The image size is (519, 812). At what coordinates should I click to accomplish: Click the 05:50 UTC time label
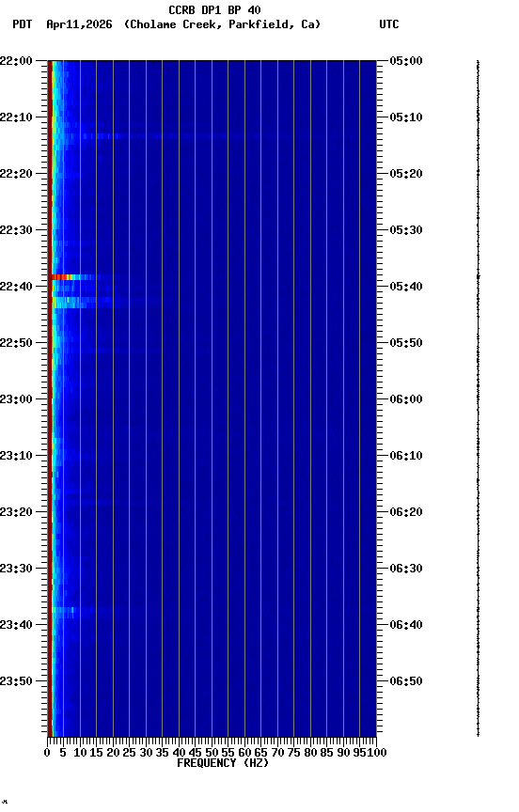coord(406,343)
